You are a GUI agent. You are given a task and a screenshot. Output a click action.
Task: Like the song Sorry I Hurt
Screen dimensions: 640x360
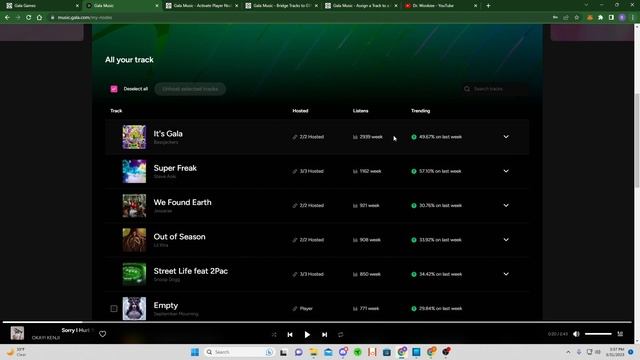click(x=102, y=334)
